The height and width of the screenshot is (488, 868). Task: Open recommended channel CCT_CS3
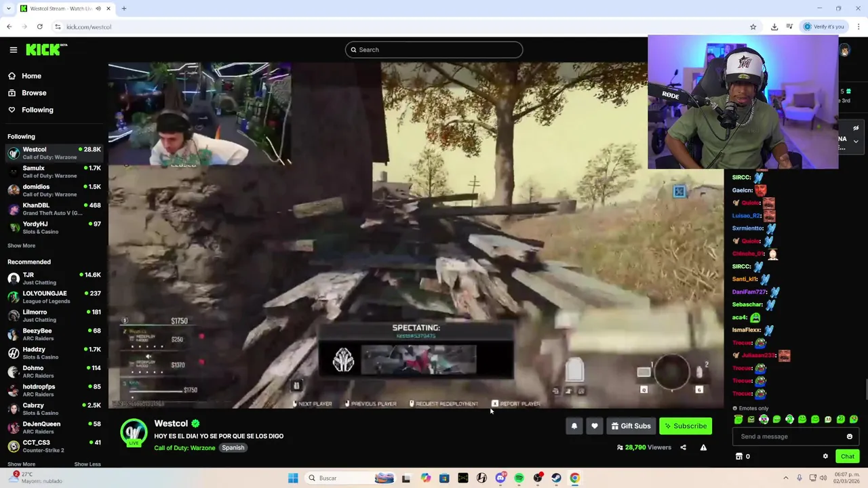[54, 446]
